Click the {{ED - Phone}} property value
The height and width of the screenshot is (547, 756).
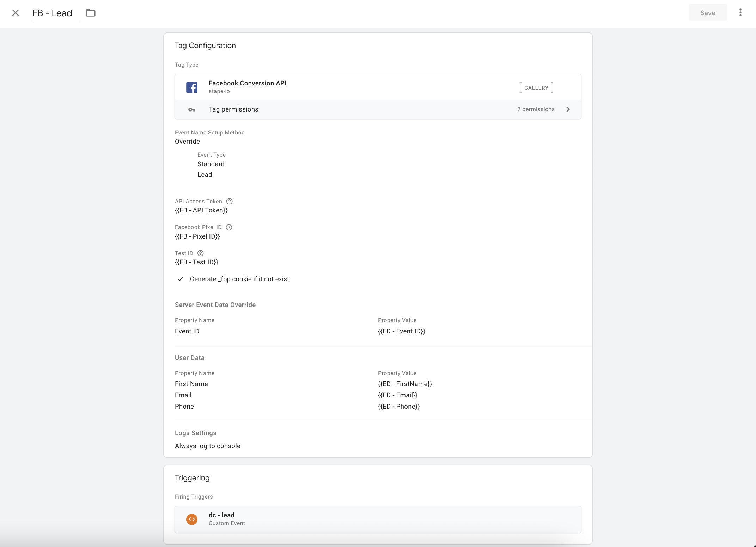pyautogui.click(x=399, y=407)
